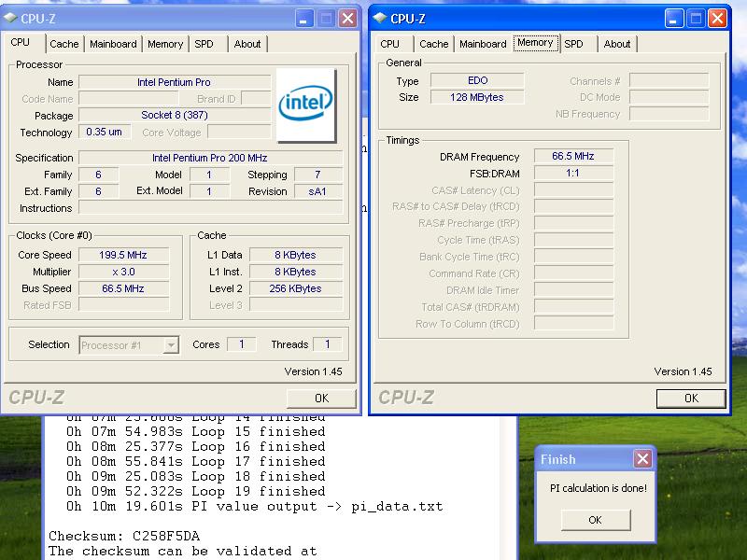
Task: Click the Intel logo in CPU tab
Action: point(306,105)
